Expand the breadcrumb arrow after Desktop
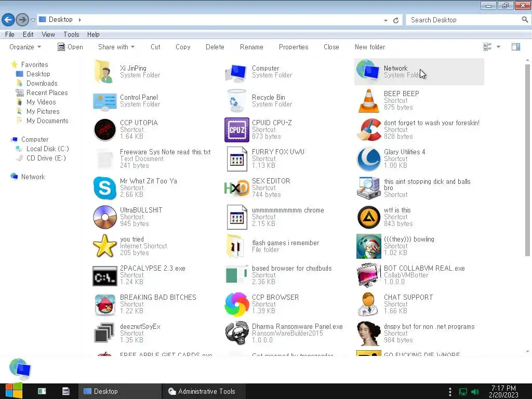The image size is (532, 399). coord(79,20)
